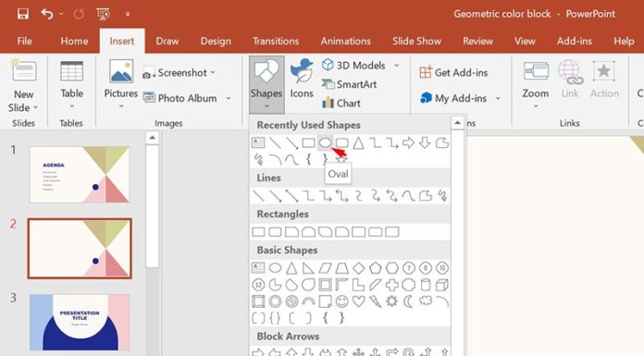Screen dimensions: 644x356
Task: Save the presentation from the quick access toolbar
Action: tap(22, 14)
